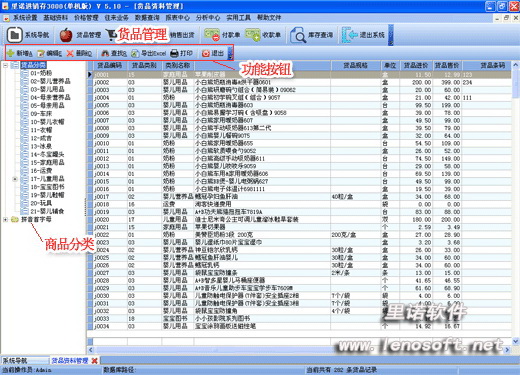The height and width of the screenshot is (375, 520).
Task: Select category 20-玩具 in tree
Action: [x=41, y=203]
